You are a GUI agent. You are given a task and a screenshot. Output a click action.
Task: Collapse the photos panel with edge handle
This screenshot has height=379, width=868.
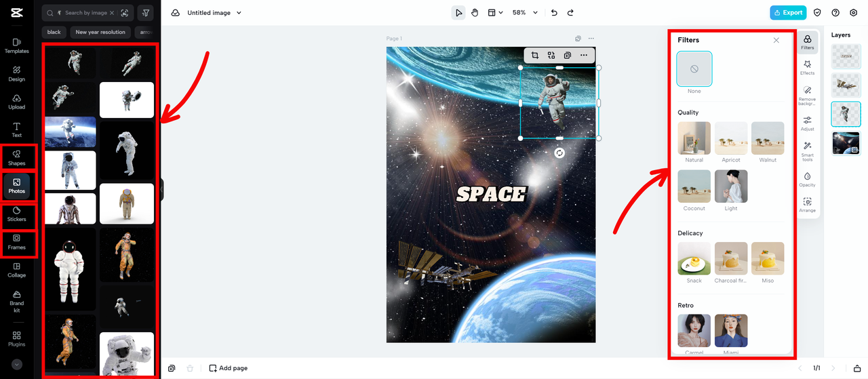pos(162,189)
